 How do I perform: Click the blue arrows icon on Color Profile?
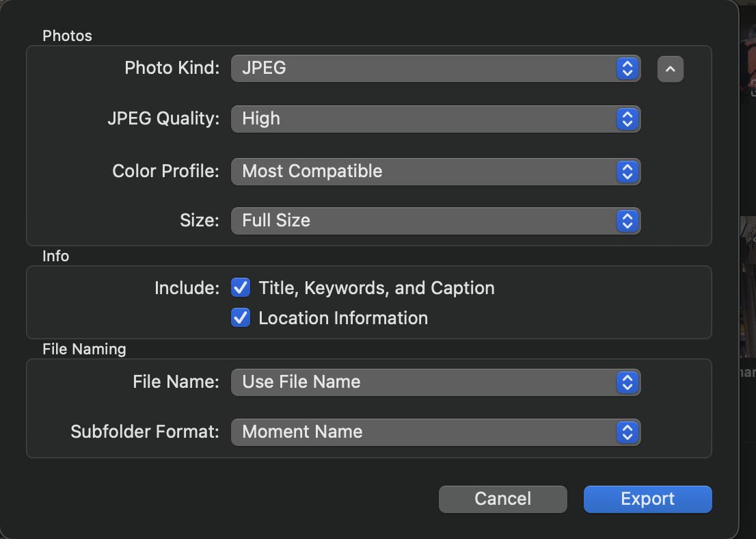coord(627,171)
